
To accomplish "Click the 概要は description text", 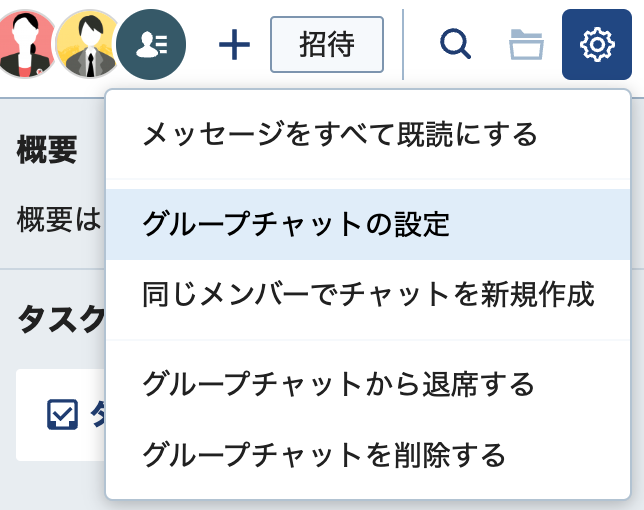I will [x=58, y=219].
